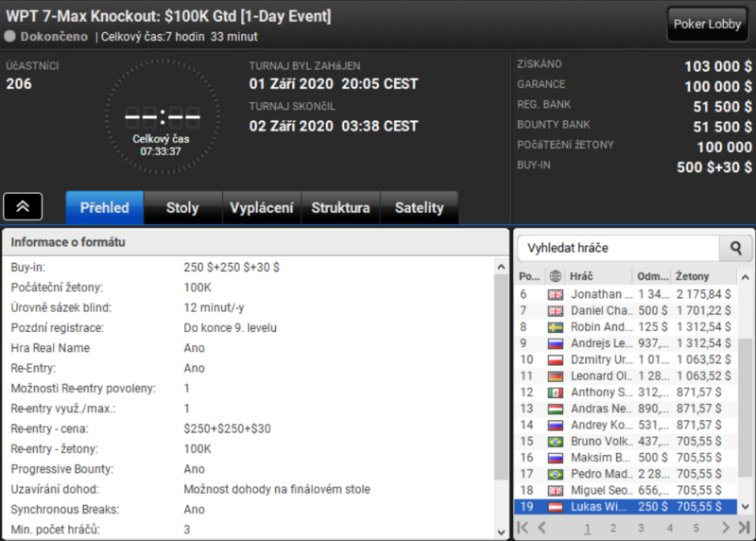Go to next page of player list
The width and height of the screenshot is (756, 541).
coord(725,528)
